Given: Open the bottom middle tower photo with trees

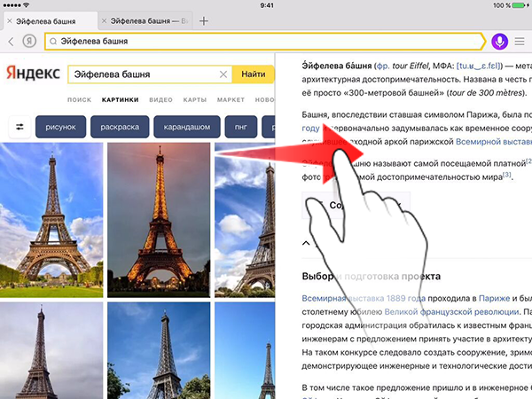Looking at the screenshot, I should point(159,350).
